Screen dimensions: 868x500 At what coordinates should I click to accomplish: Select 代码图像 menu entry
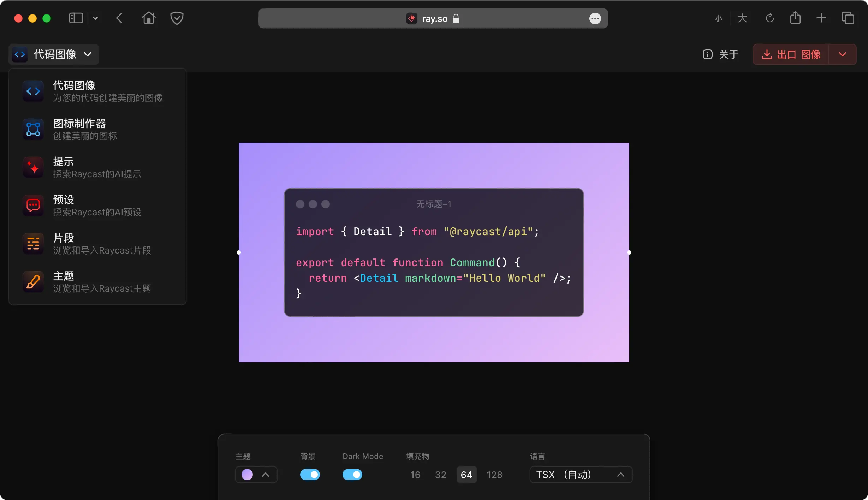click(97, 91)
